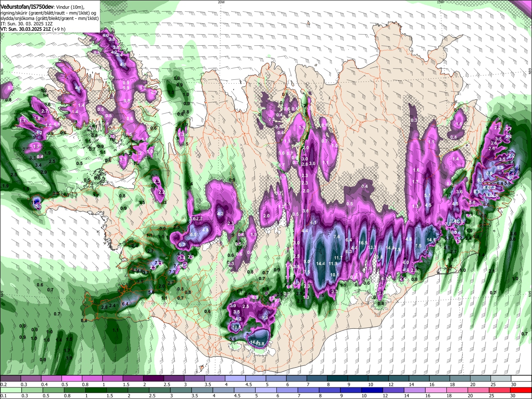This screenshot has height=399, width=532.
Task: Click the '14.5' precipitation value on the map
Action: (x=431, y=240)
